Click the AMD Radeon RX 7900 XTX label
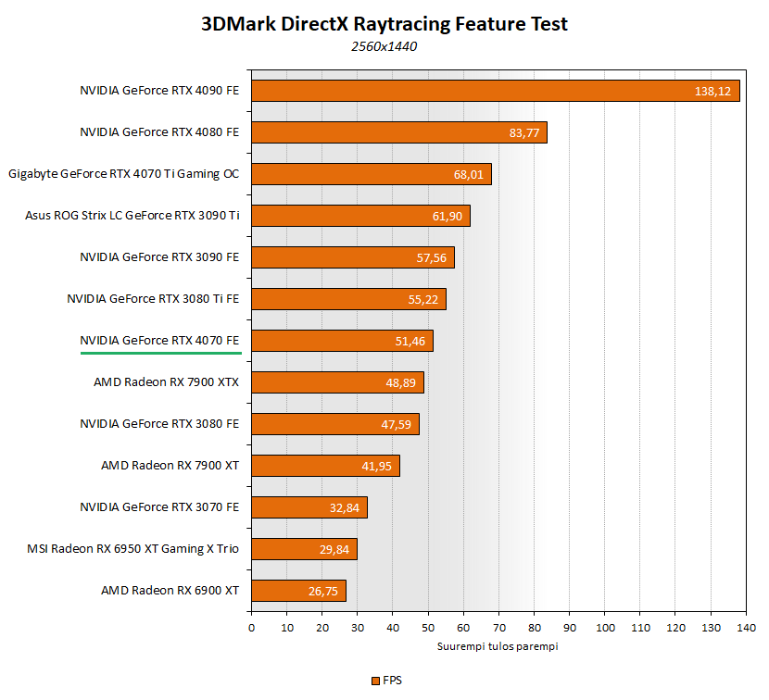Image resolution: width=769 pixels, height=700 pixels. pyautogui.click(x=166, y=382)
